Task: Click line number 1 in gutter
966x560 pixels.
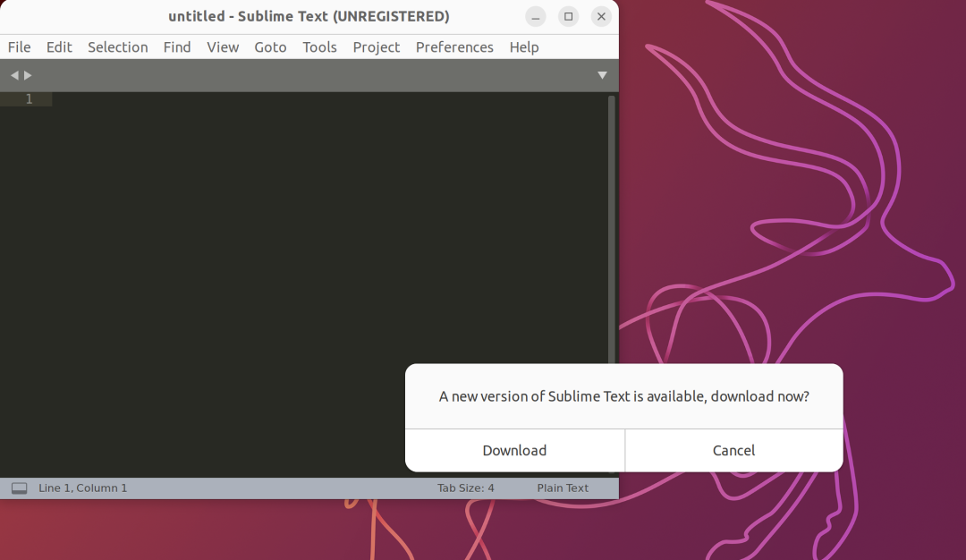Action: pyautogui.click(x=29, y=99)
